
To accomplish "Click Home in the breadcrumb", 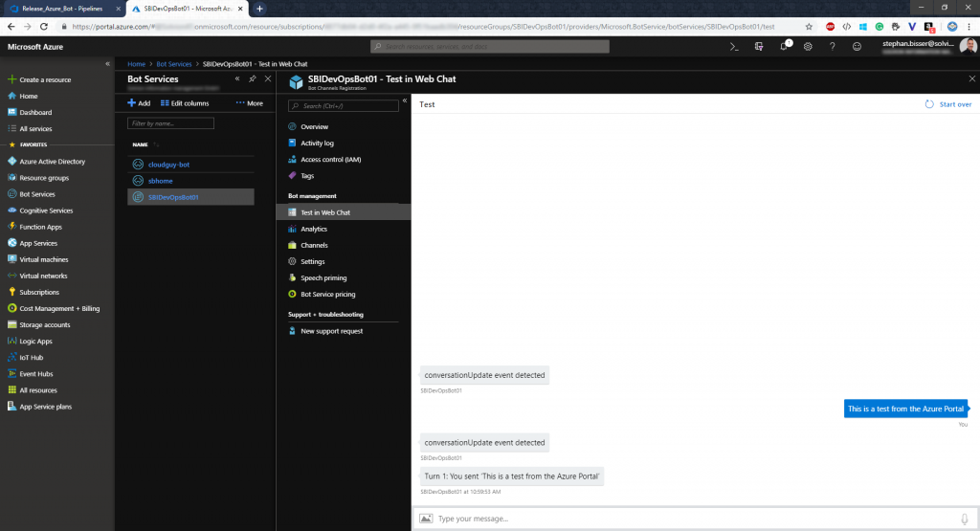I will point(136,64).
